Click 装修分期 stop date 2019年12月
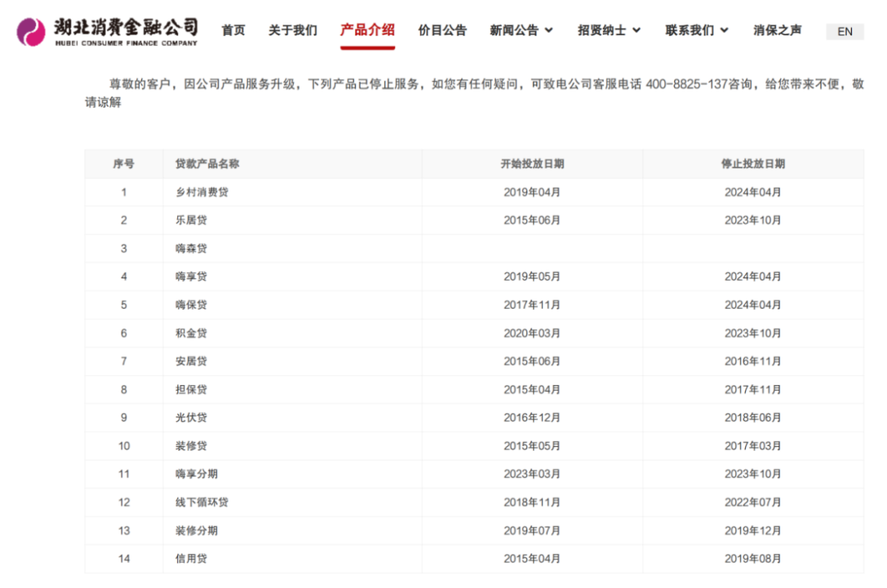The image size is (887, 588). (x=752, y=531)
